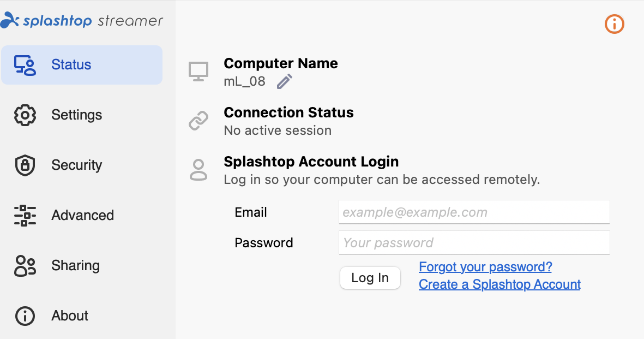Screen dimensions: 644x339
Task: Click the pencil icon to edit computer name
Action: (285, 82)
